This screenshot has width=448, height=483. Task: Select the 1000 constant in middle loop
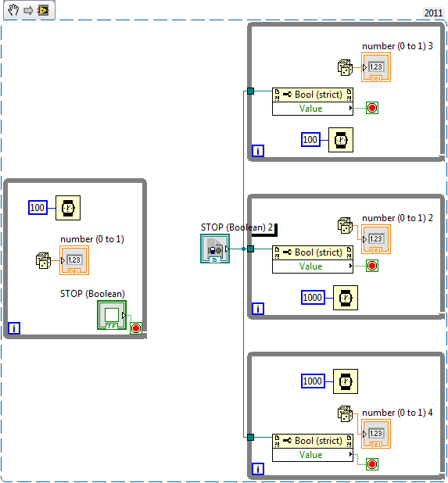click(x=313, y=298)
